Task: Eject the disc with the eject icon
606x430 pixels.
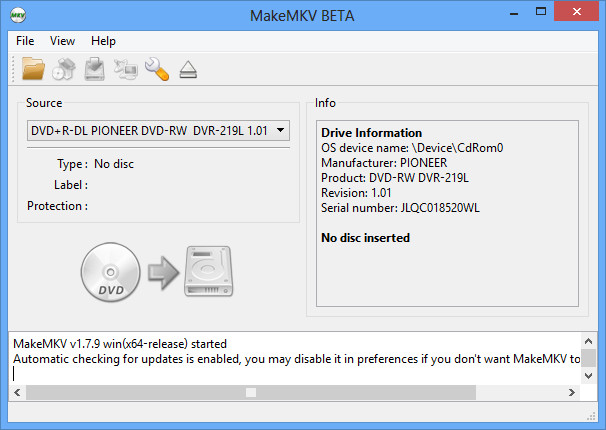Action: pyautogui.click(x=188, y=70)
